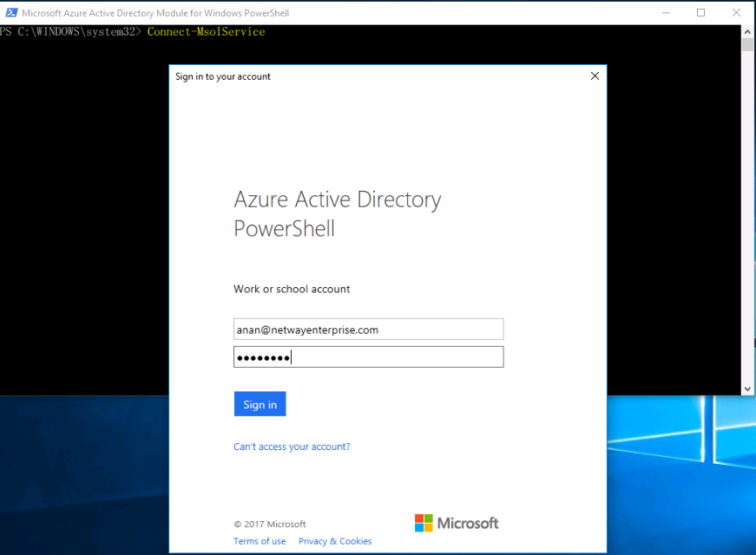Screen dimensions: 756x555
Task: Open the Privacy & Cookies link
Action: tap(335, 541)
